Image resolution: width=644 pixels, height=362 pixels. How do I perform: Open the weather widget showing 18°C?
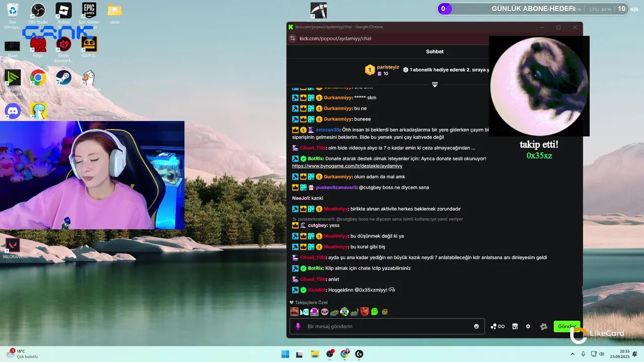coord(22,354)
